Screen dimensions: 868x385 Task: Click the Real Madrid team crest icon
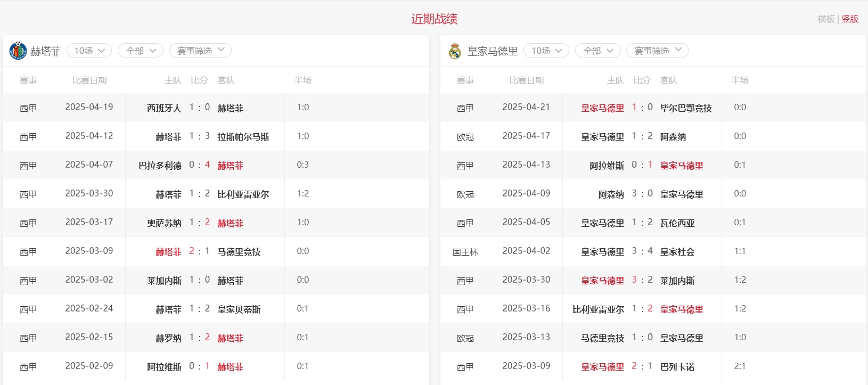point(455,51)
